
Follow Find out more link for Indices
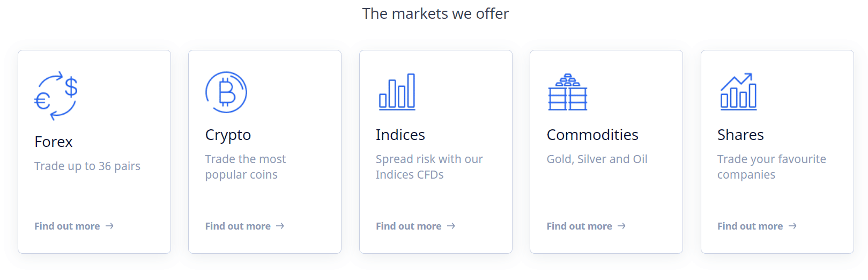[x=409, y=226]
